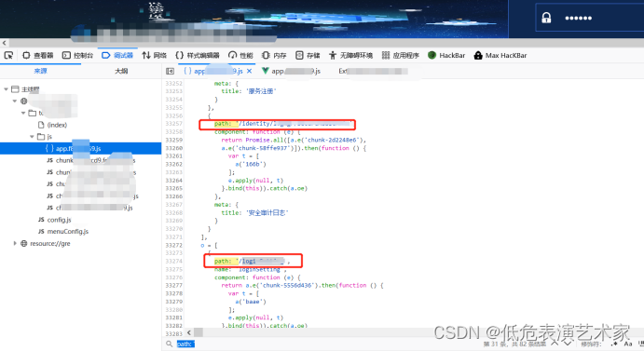Focus the path: search input field
Image resolution: width=644 pixels, height=351 pixels.
pos(321,344)
